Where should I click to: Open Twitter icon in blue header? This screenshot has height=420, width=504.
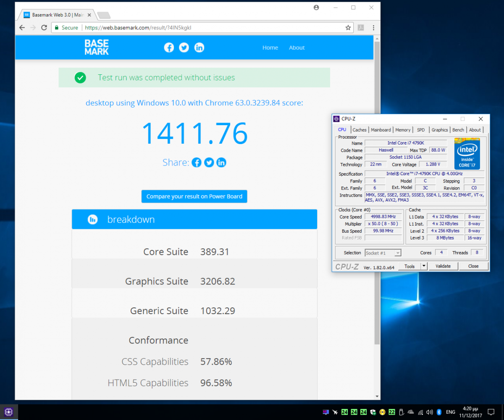click(184, 47)
